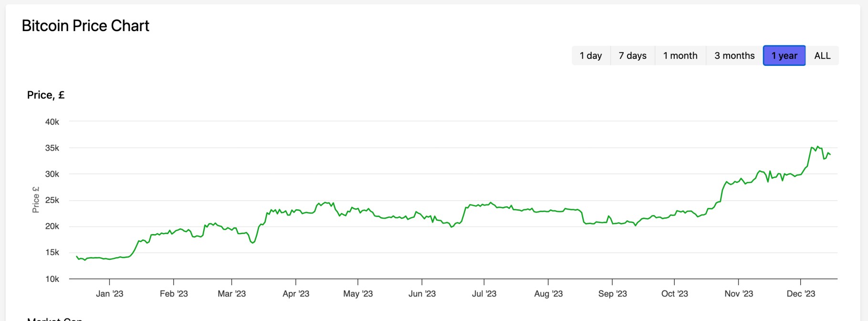Click the green price line at April peak
The image size is (868, 321).
(x=326, y=202)
